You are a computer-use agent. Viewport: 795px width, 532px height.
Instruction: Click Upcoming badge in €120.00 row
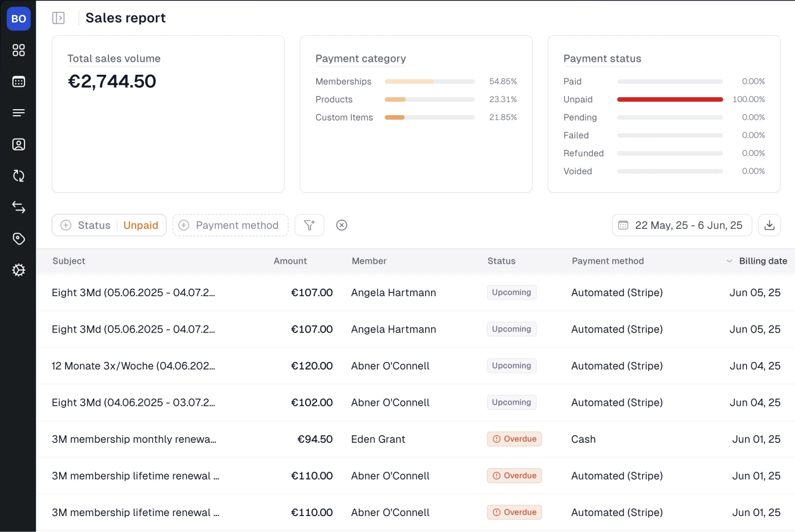click(512, 366)
